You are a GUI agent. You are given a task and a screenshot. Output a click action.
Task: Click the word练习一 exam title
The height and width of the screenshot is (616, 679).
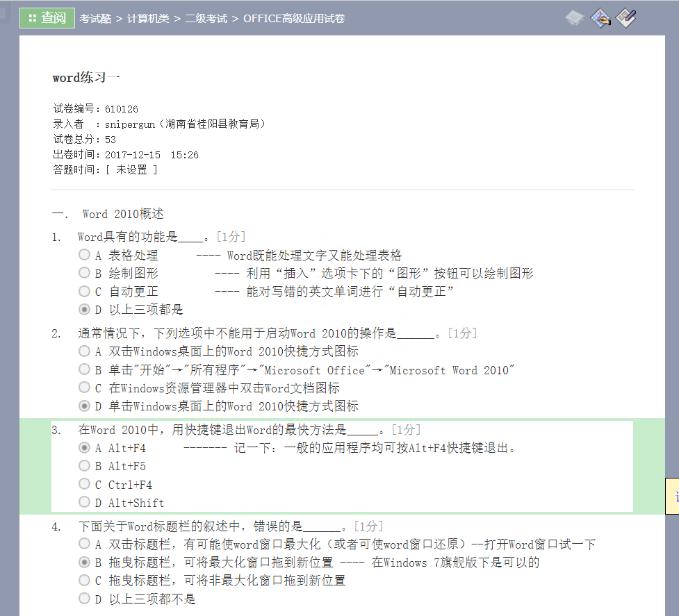coord(85,77)
